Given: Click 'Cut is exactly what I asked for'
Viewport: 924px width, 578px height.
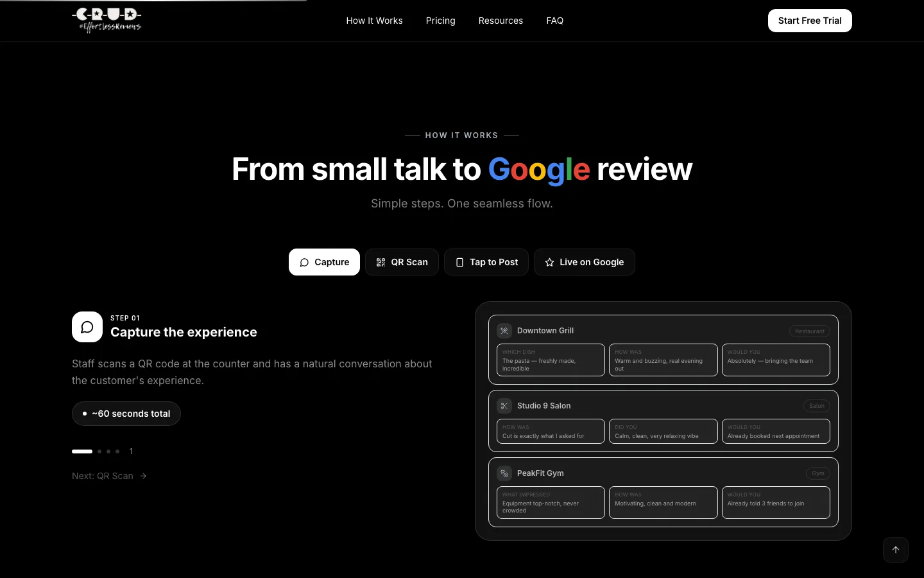Looking at the screenshot, I should 551,432.
